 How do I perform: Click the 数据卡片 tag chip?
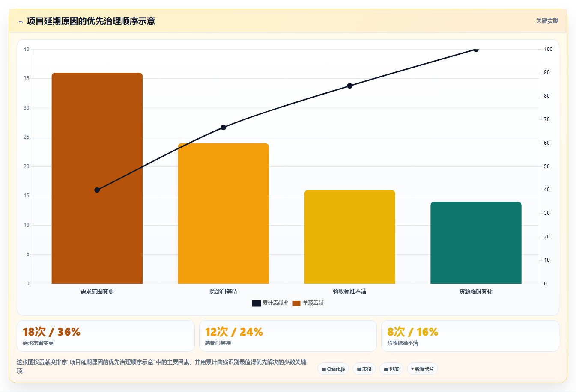point(422,369)
